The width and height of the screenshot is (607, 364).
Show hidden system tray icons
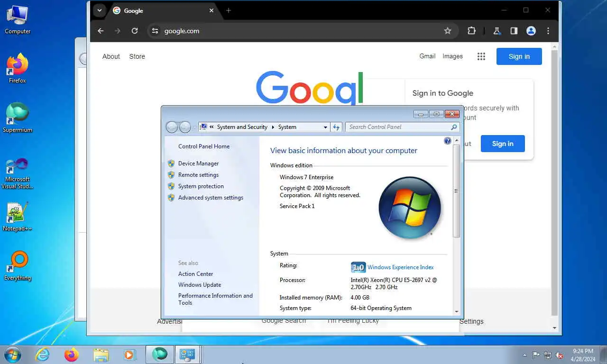pos(524,355)
